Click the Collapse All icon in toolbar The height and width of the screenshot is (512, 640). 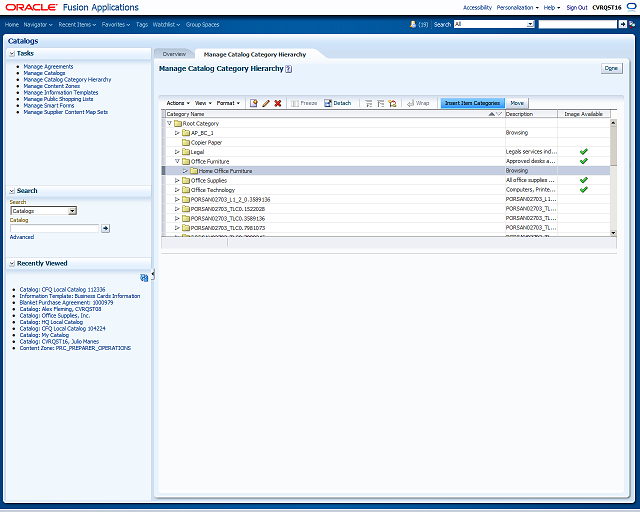pyautogui.click(x=380, y=104)
